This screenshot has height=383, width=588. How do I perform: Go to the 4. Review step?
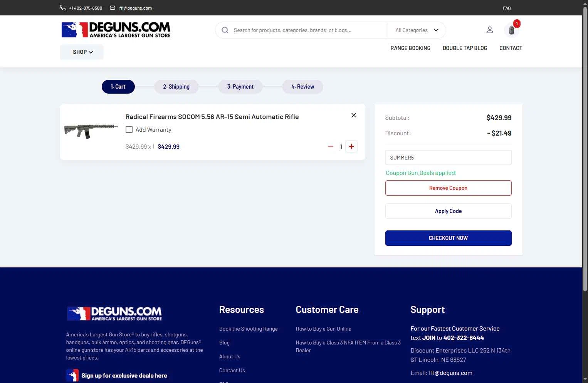pyautogui.click(x=303, y=87)
